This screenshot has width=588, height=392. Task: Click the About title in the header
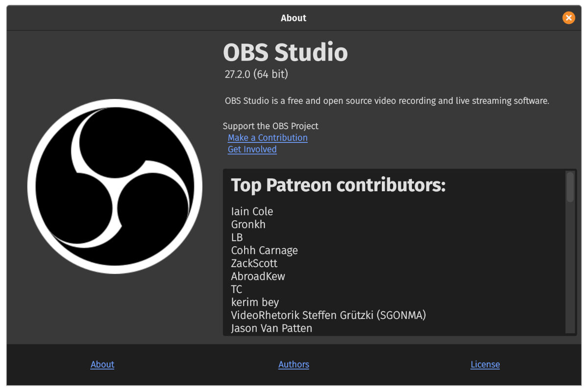[294, 18]
